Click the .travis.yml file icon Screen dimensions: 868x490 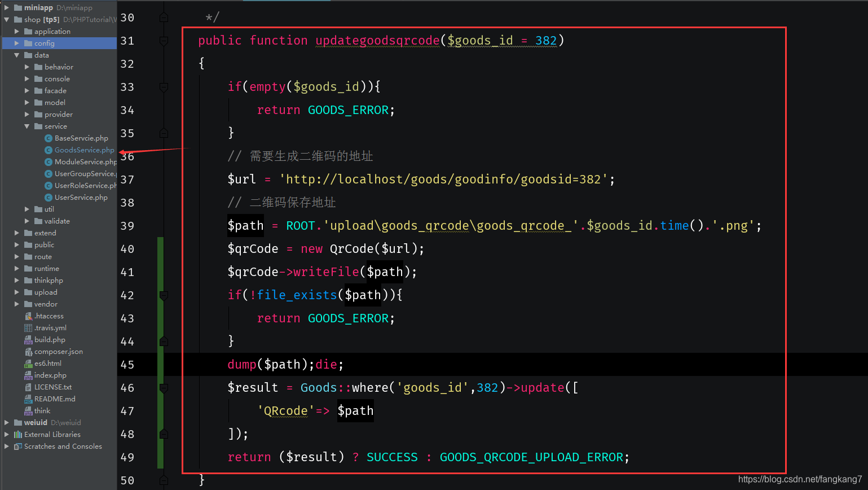28,328
